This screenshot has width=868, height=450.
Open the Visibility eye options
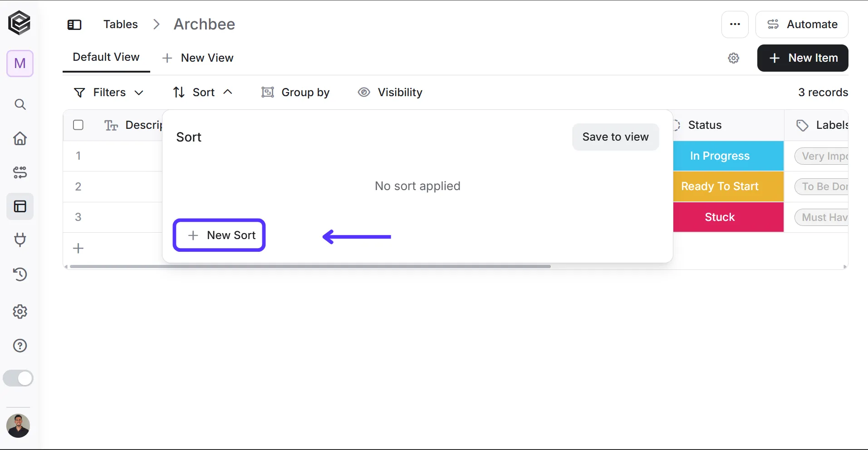[x=390, y=93]
